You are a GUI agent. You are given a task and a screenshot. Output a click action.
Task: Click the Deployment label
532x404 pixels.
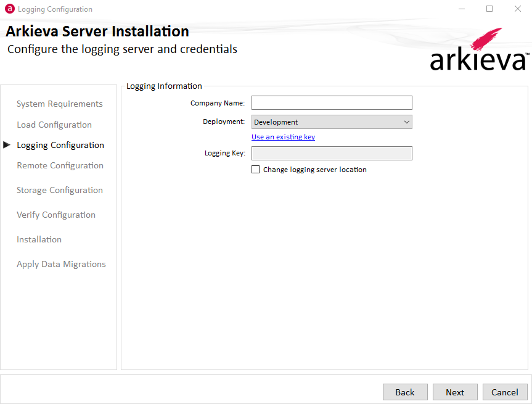point(224,122)
